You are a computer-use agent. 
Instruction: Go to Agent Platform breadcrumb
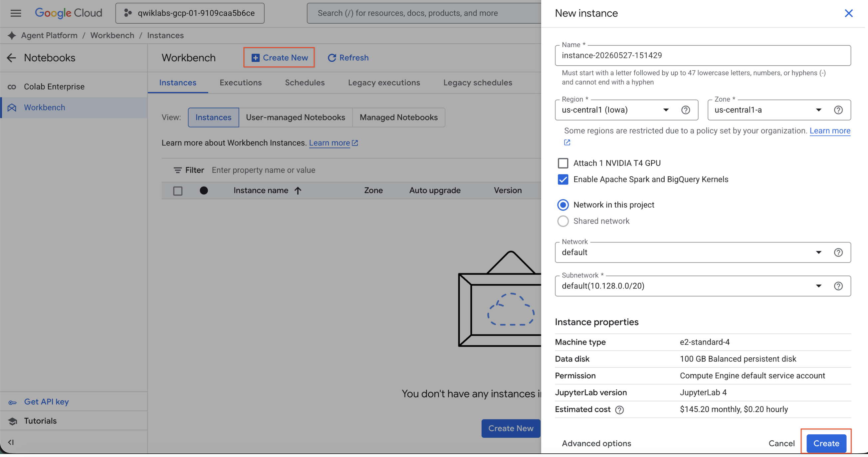click(x=49, y=35)
